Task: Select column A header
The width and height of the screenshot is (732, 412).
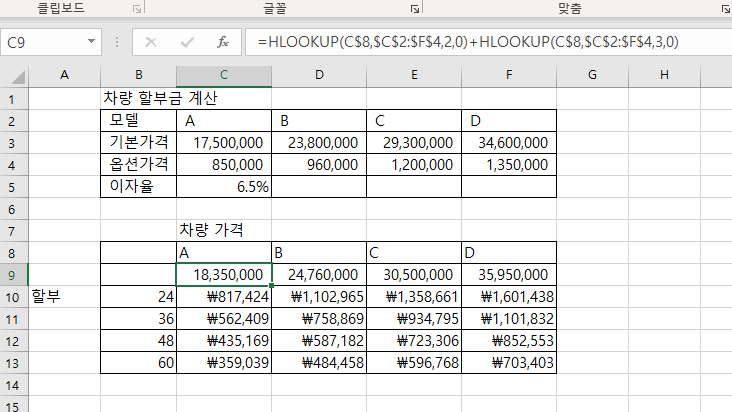Action: coord(64,75)
